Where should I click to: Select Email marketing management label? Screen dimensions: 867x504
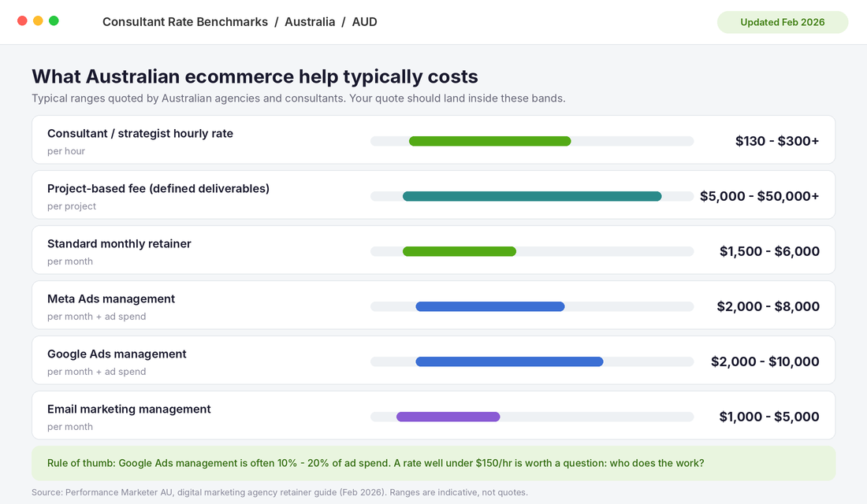tap(129, 409)
